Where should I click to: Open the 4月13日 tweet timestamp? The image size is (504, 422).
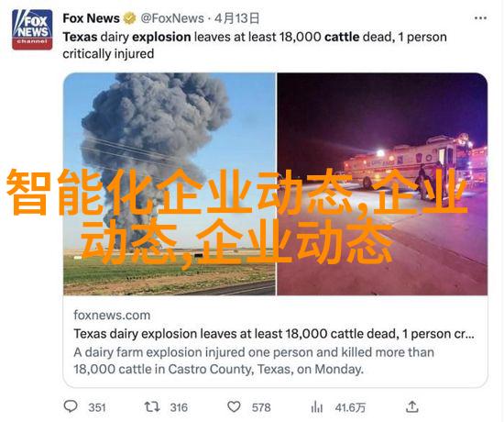236,18
